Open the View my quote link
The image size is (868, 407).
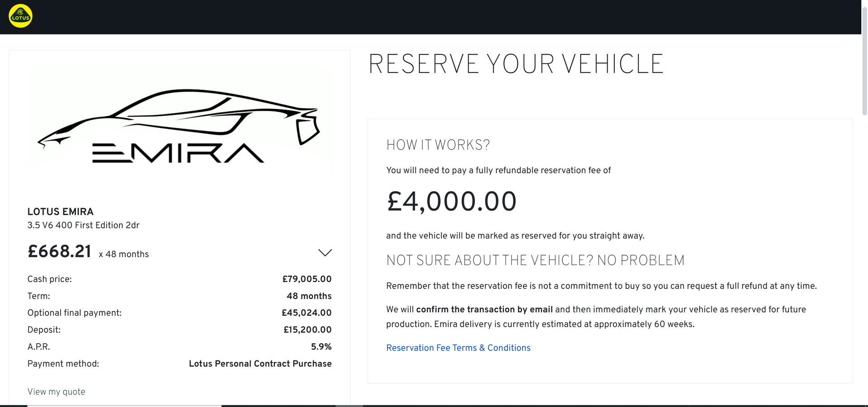tap(56, 392)
